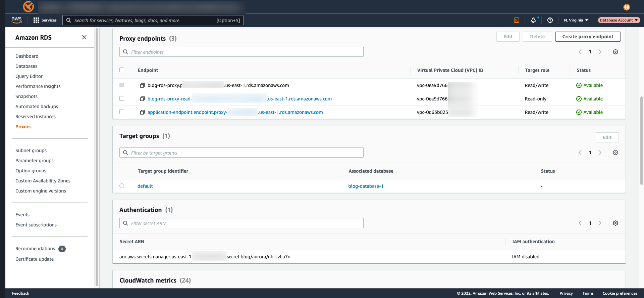Image resolution: width=644 pixels, height=298 pixels.
Task: Open Option groups page
Action: tap(31, 171)
